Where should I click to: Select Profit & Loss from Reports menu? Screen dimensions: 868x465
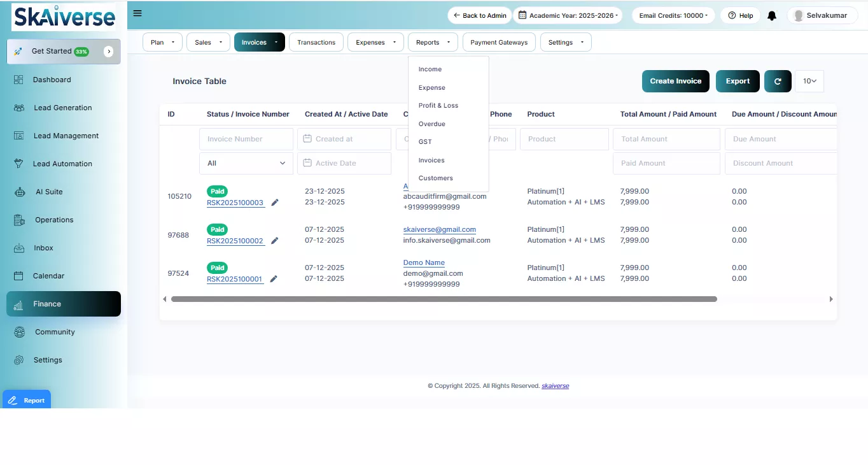click(438, 106)
